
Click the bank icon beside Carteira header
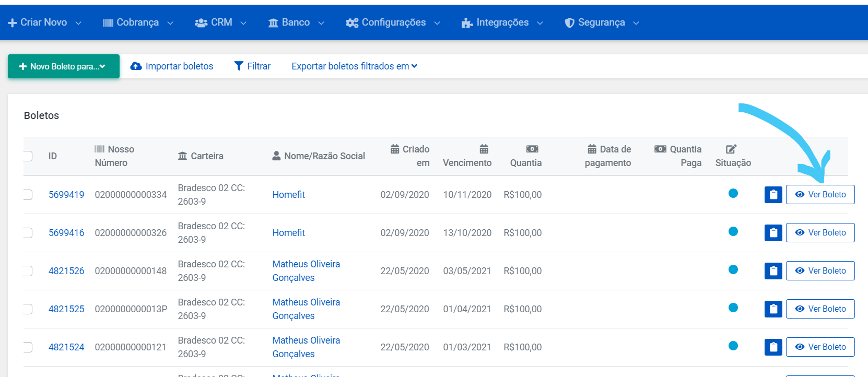click(182, 156)
